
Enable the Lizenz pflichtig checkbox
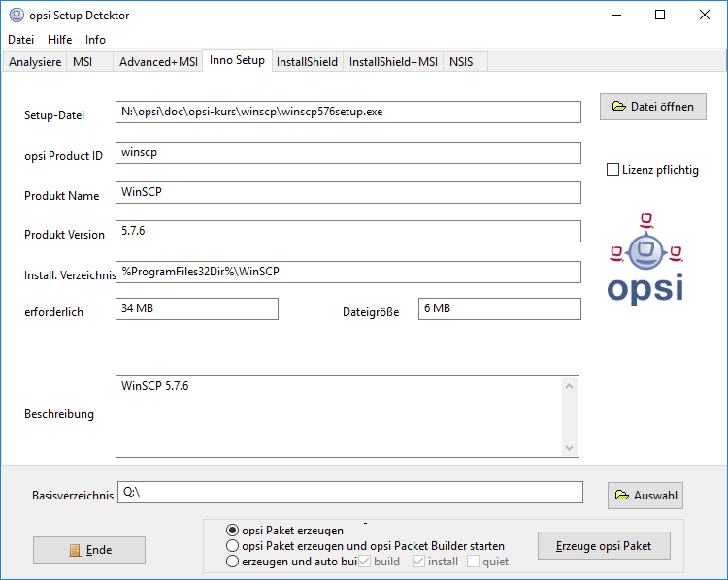pos(612,170)
